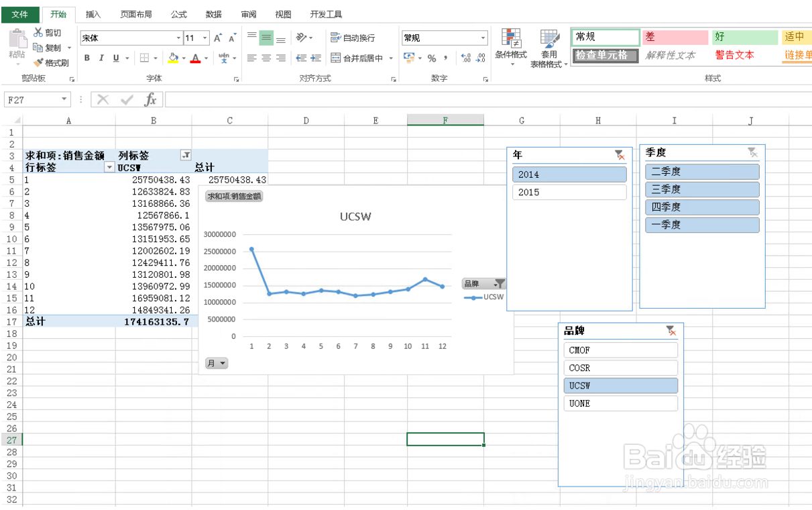Center text horizontally
812x510 pixels.
pos(266,58)
